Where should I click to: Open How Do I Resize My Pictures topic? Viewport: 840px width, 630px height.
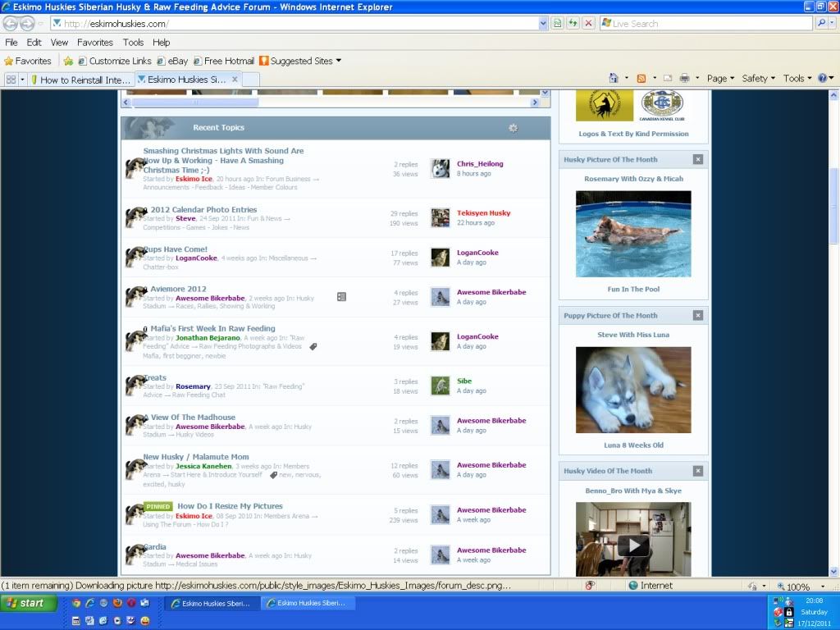[230, 505]
